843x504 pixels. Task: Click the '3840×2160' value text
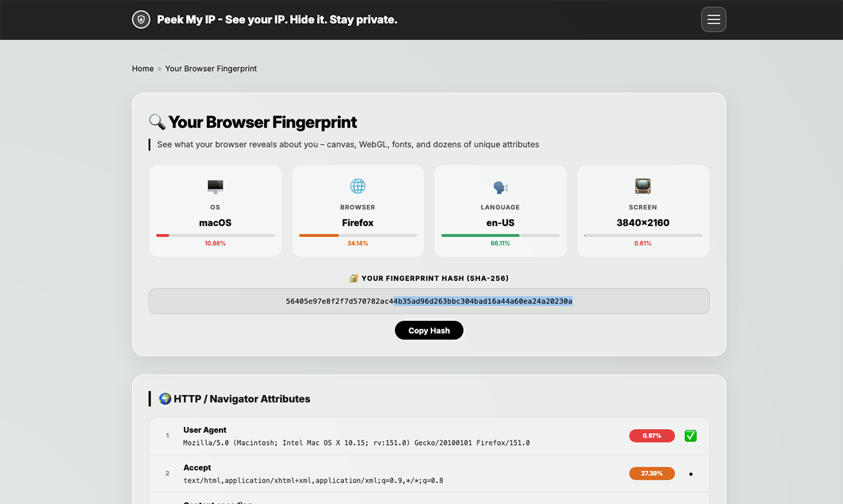(x=643, y=223)
